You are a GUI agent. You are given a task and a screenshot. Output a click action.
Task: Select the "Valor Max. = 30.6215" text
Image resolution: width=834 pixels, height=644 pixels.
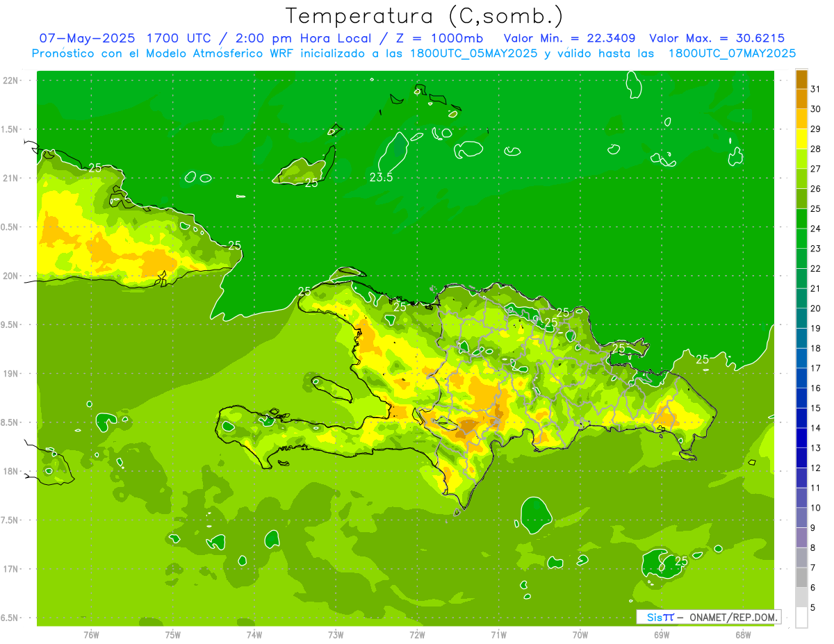point(717,38)
